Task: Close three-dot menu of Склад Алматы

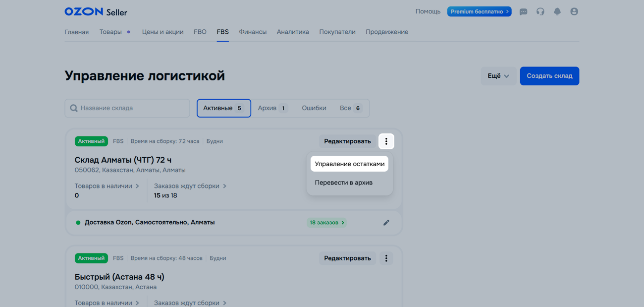Action: click(x=386, y=141)
